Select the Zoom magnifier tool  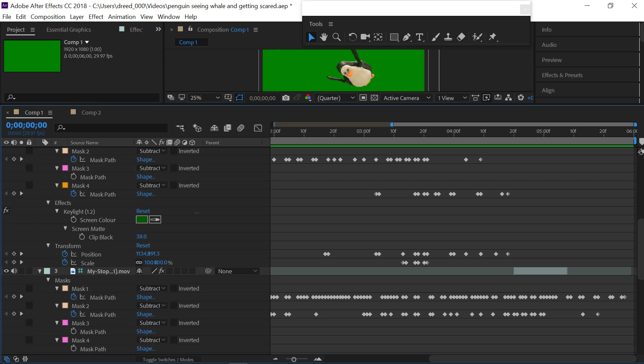336,37
